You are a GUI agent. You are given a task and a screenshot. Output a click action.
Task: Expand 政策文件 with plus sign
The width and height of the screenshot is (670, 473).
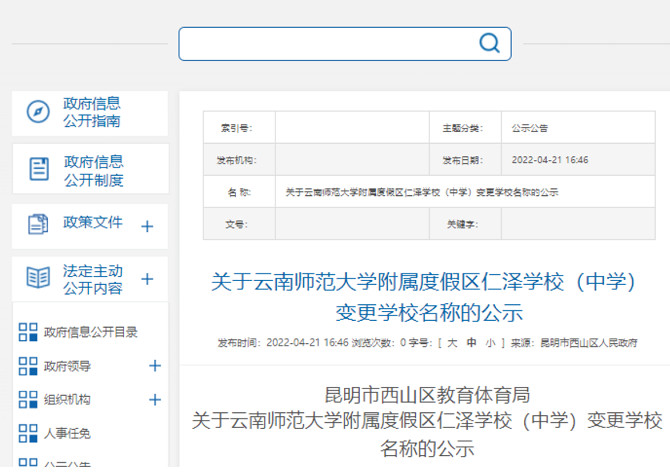[147, 226]
